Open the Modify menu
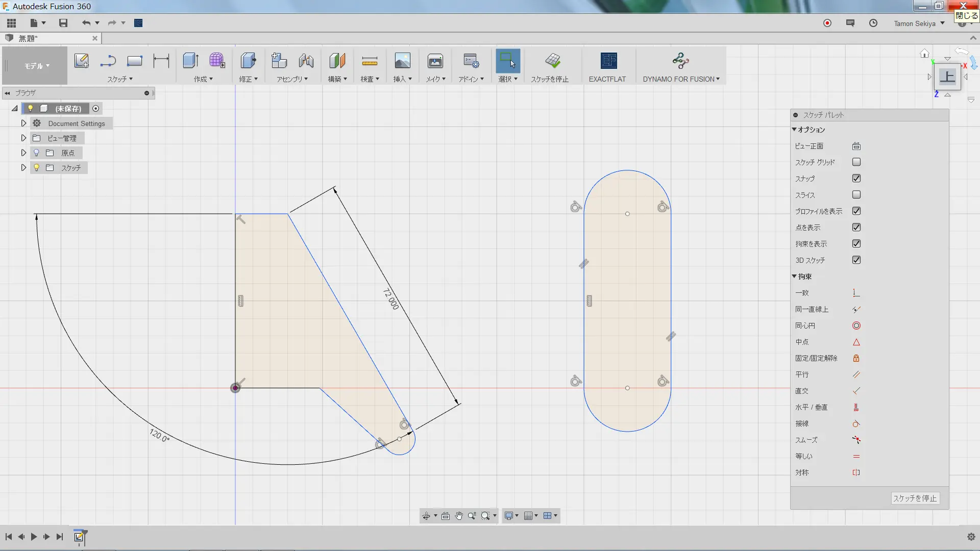 (x=249, y=79)
